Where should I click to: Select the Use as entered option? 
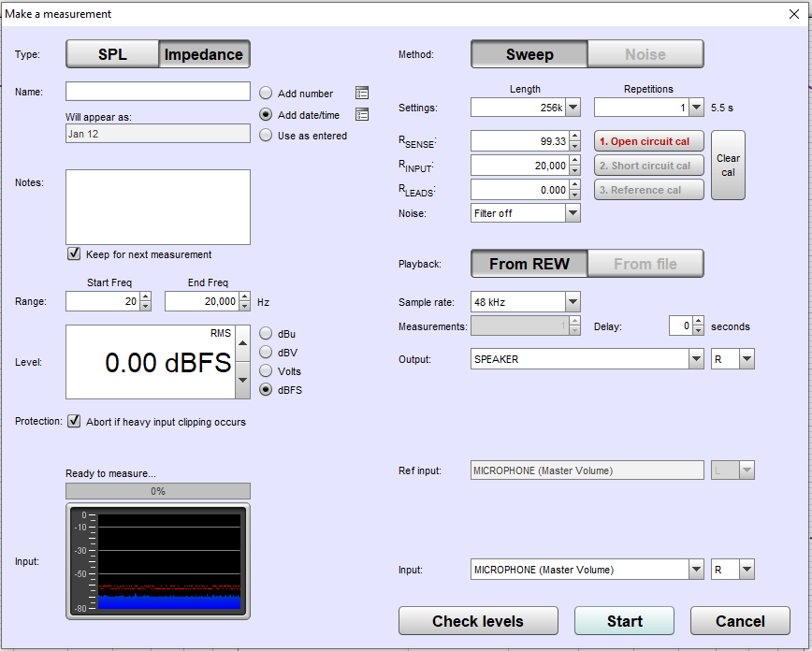(x=266, y=136)
